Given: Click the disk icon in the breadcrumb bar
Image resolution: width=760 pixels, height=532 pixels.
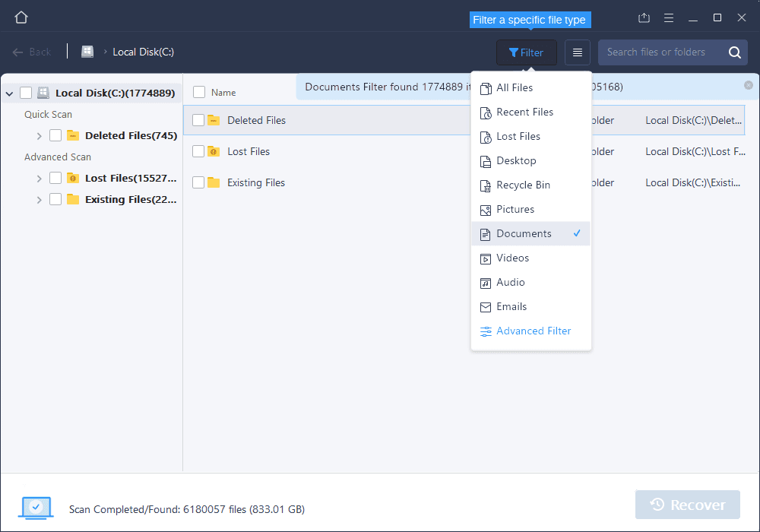Looking at the screenshot, I should click(87, 52).
